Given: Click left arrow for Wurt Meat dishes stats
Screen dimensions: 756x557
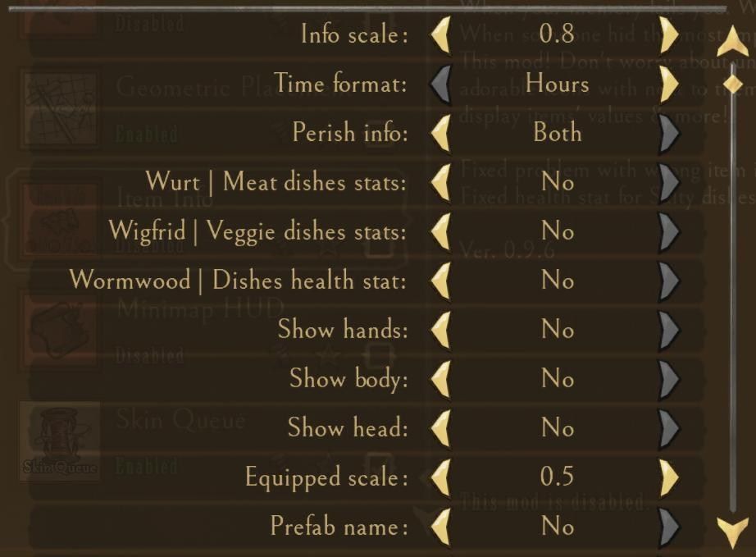Looking at the screenshot, I should click(441, 182).
